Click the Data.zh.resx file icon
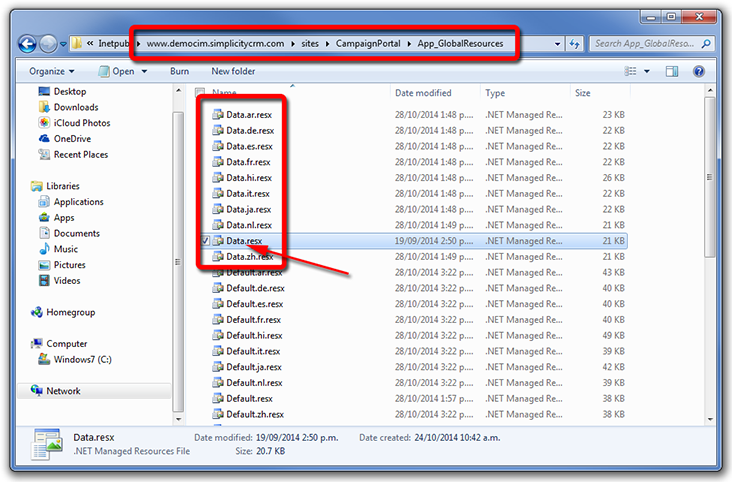The height and width of the screenshot is (482, 732). point(218,257)
